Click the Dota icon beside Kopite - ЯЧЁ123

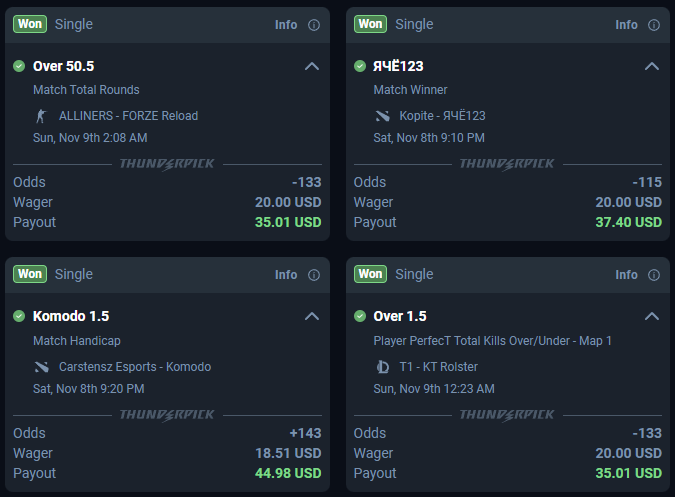tap(382, 116)
